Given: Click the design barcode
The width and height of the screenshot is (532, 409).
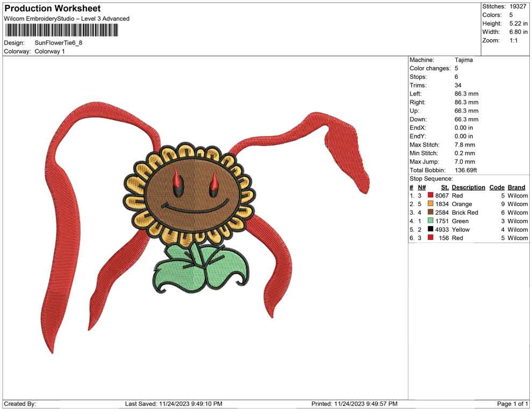Looking at the screenshot, I should pos(61,31).
